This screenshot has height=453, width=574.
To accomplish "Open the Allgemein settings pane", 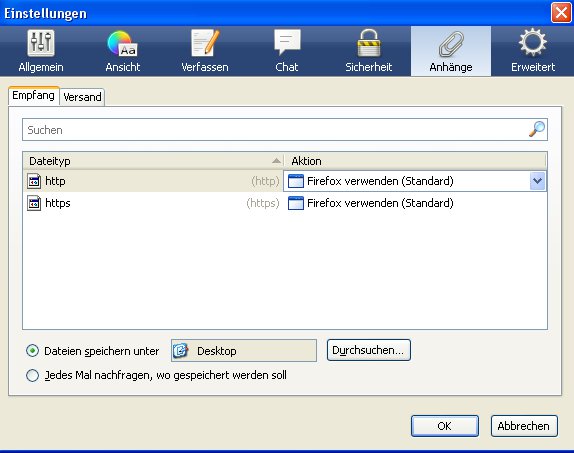I will pyautogui.click(x=41, y=51).
